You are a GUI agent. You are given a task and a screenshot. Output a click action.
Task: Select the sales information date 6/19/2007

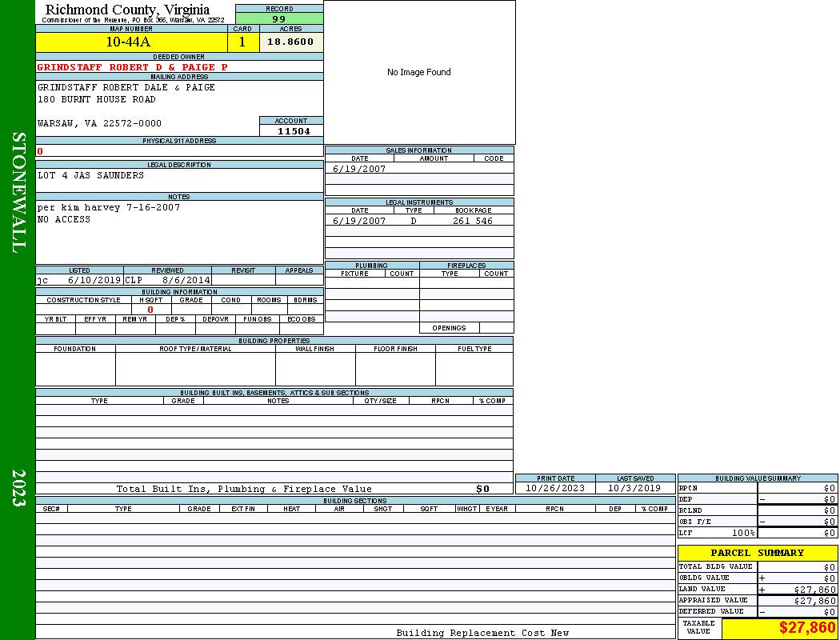coord(359,169)
